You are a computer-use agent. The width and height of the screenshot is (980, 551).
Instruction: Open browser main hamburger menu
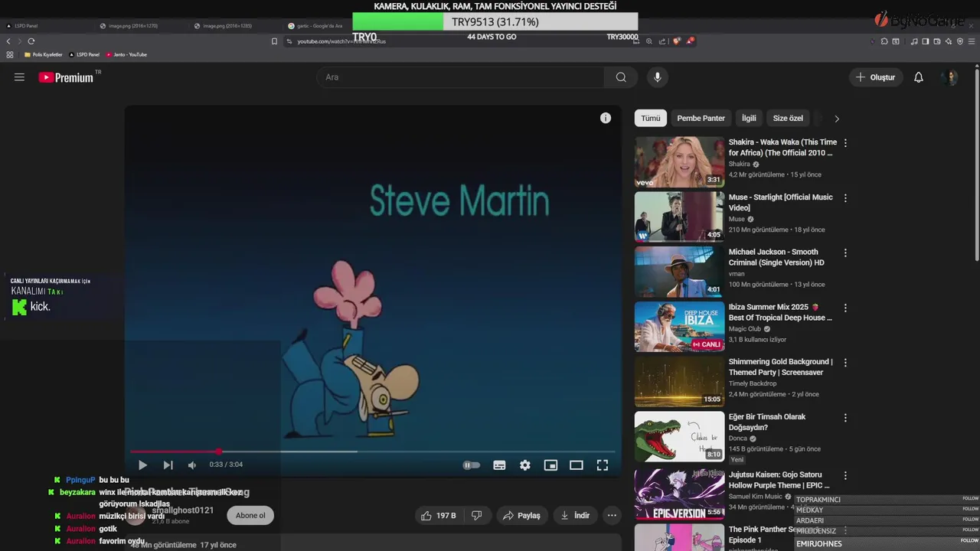(x=971, y=41)
